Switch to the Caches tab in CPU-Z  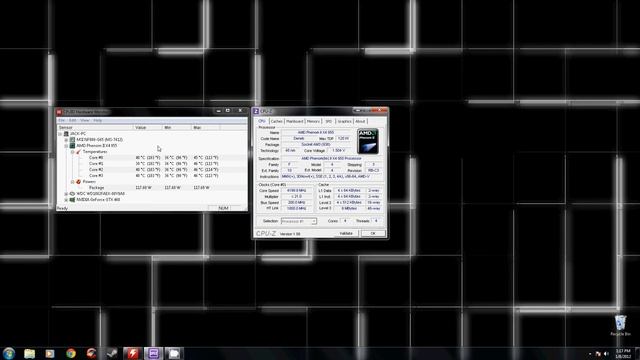pos(276,122)
